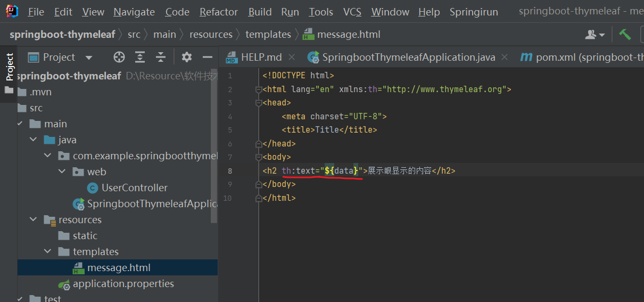Fold the head tag at line 3

[259, 103]
